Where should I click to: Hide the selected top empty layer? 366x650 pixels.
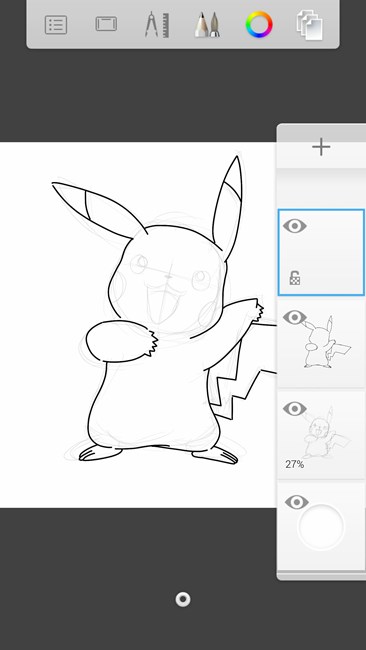(295, 226)
